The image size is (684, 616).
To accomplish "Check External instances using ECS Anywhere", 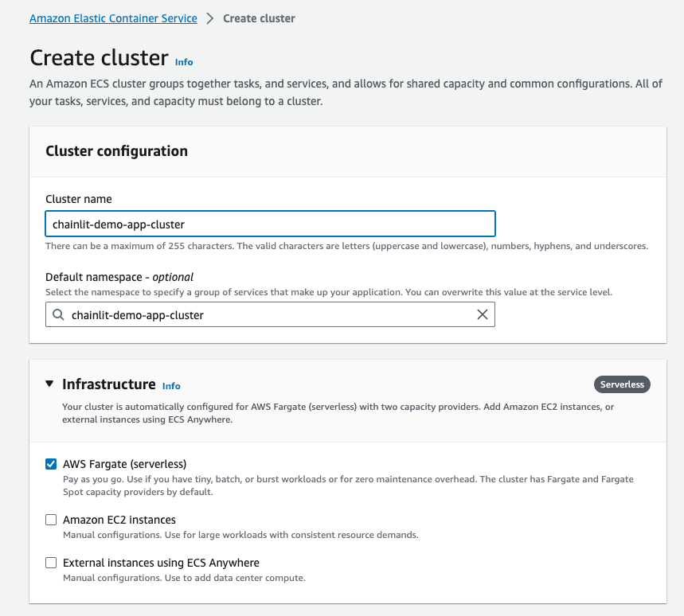I will [51, 563].
